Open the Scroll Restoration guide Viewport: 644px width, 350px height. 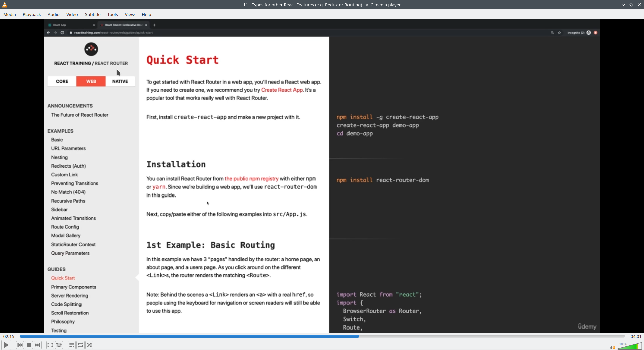pyautogui.click(x=70, y=313)
